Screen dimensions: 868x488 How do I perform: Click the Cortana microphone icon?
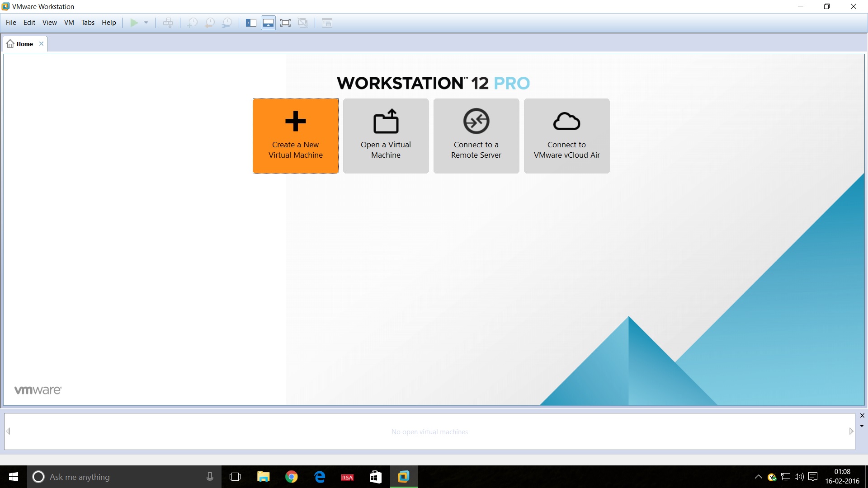click(x=210, y=477)
